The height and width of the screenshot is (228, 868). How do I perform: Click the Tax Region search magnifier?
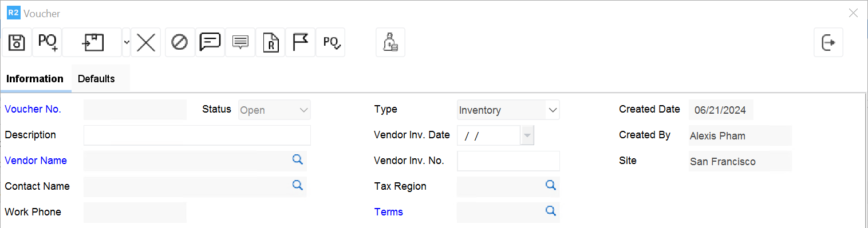[550, 185]
